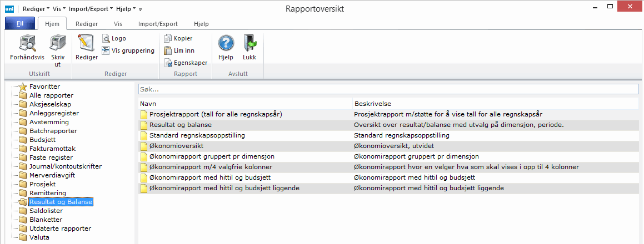Open the blue Fil tab
Screen dimensions: 644x244
[x=20, y=24]
